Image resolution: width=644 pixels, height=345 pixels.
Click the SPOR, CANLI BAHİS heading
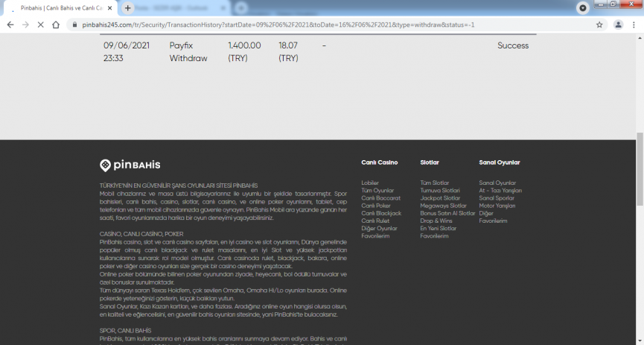click(125, 331)
